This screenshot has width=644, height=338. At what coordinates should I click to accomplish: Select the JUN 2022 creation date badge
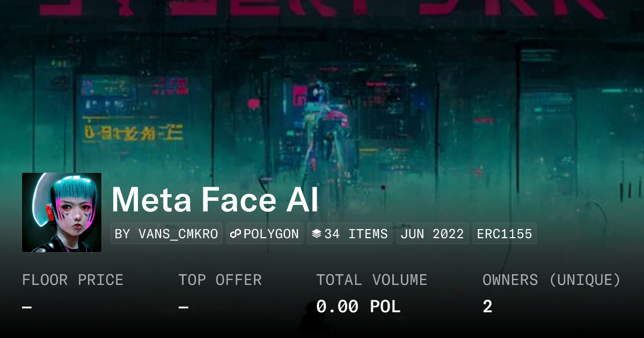432,234
